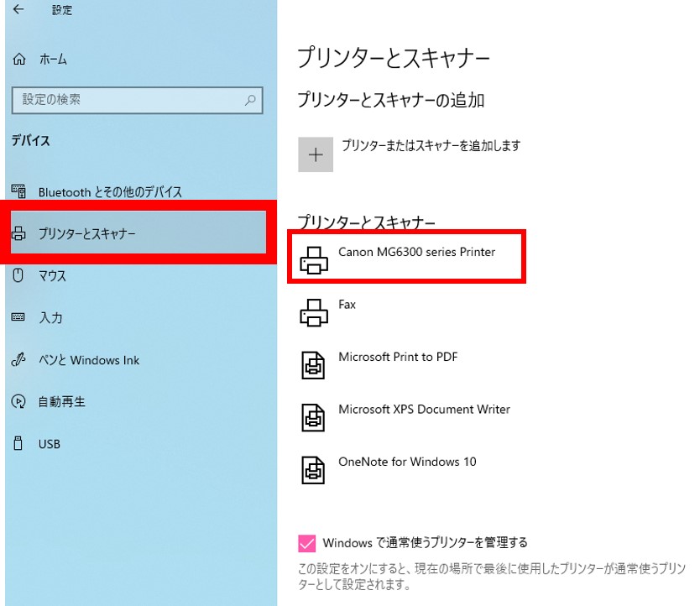Click the OneNote for Windows 10 icon
The image size is (700, 606).
click(313, 470)
